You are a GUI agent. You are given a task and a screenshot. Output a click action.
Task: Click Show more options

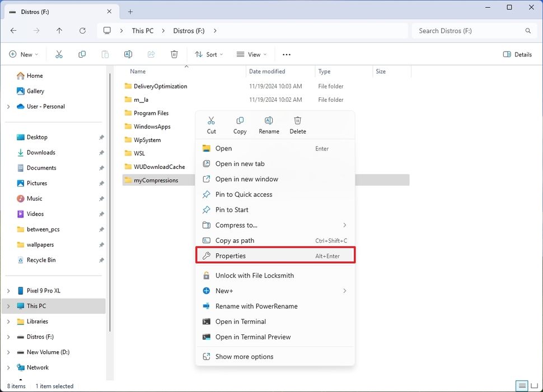click(244, 356)
